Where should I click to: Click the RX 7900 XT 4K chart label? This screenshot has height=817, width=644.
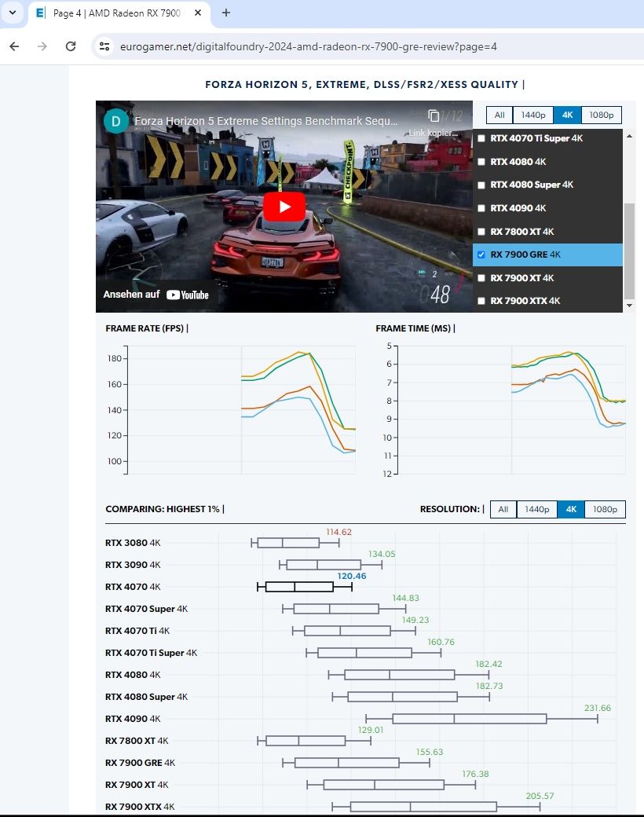tap(137, 785)
